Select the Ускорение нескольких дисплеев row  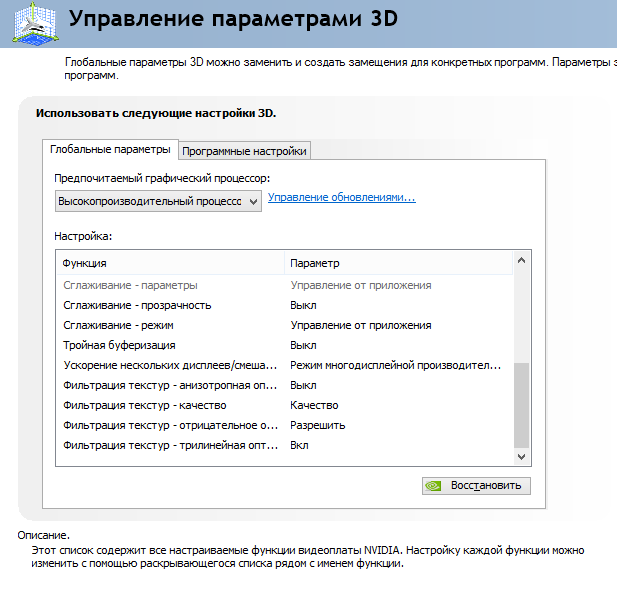pyautogui.click(x=285, y=366)
